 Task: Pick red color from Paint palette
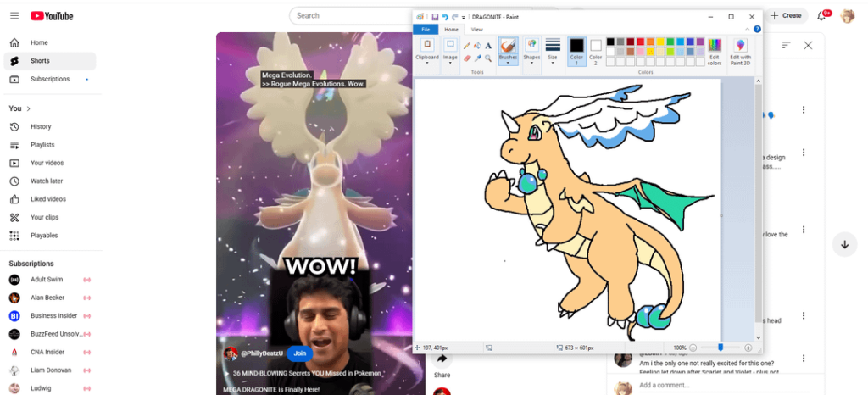click(640, 42)
